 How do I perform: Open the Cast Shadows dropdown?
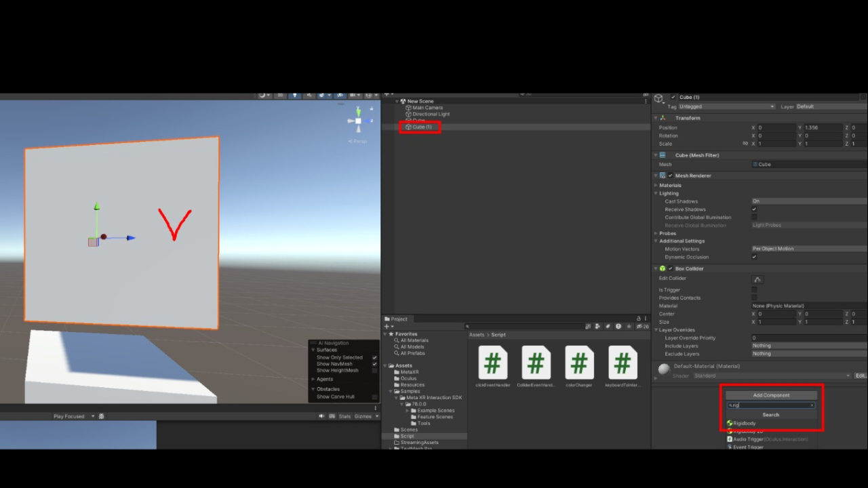(807, 201)
